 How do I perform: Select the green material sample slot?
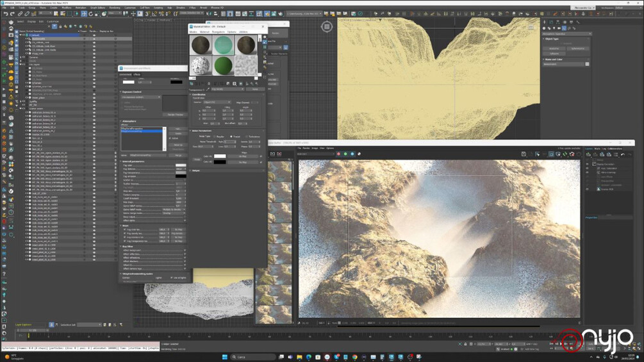coord(223,66)
